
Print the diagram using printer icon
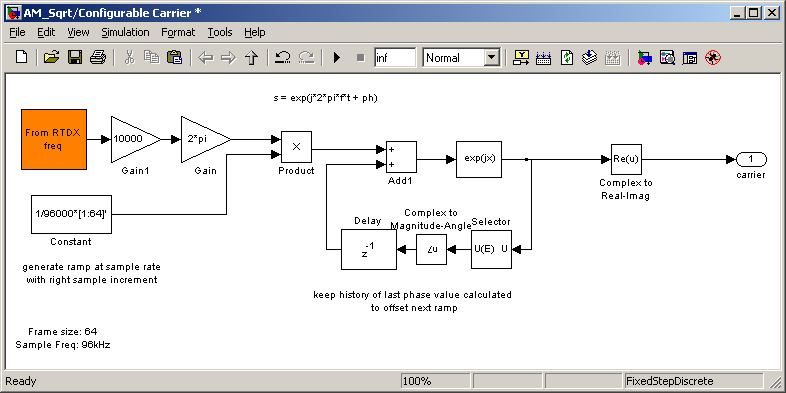(98, 58)
